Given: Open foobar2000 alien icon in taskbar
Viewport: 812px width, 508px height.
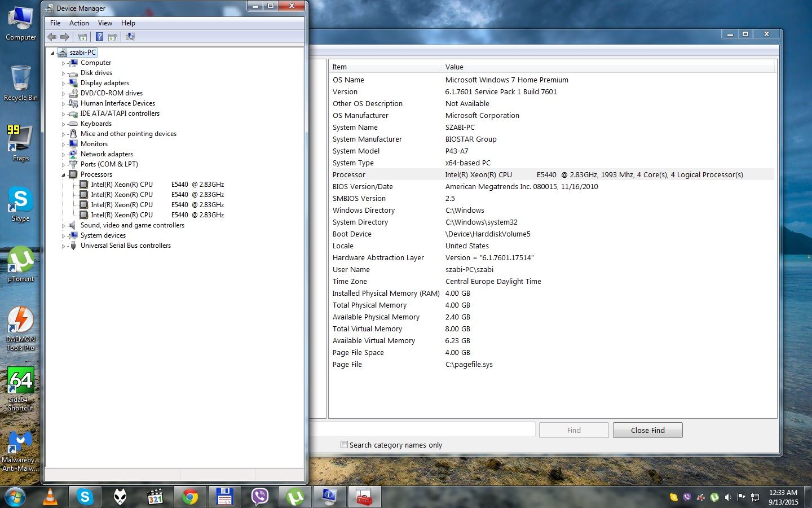Looking at the screenshot, I should pos(120,497).
